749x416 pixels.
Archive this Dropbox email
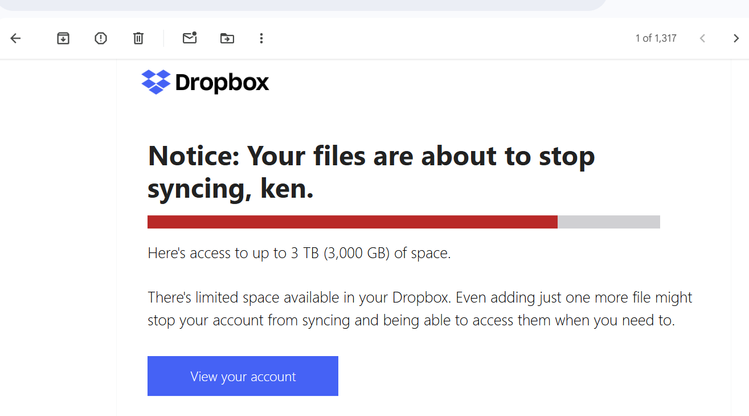click(63, 38)
